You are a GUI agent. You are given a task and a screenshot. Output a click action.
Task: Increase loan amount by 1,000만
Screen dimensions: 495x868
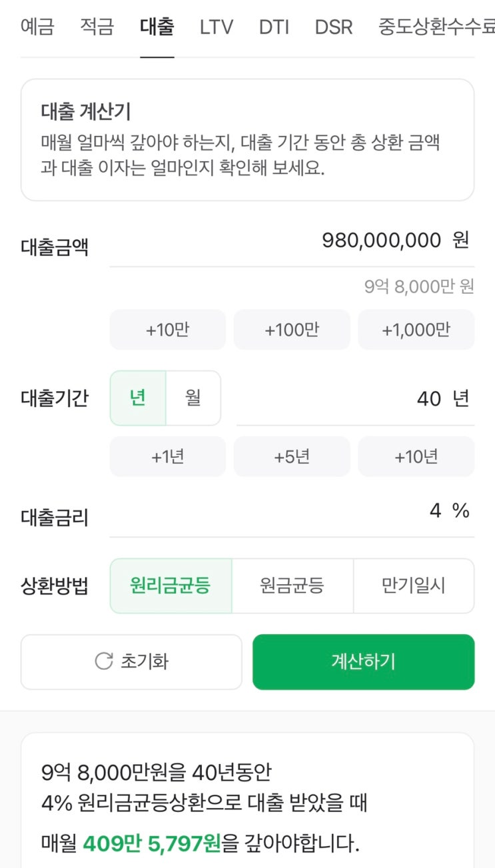click(x=416, y=330)
